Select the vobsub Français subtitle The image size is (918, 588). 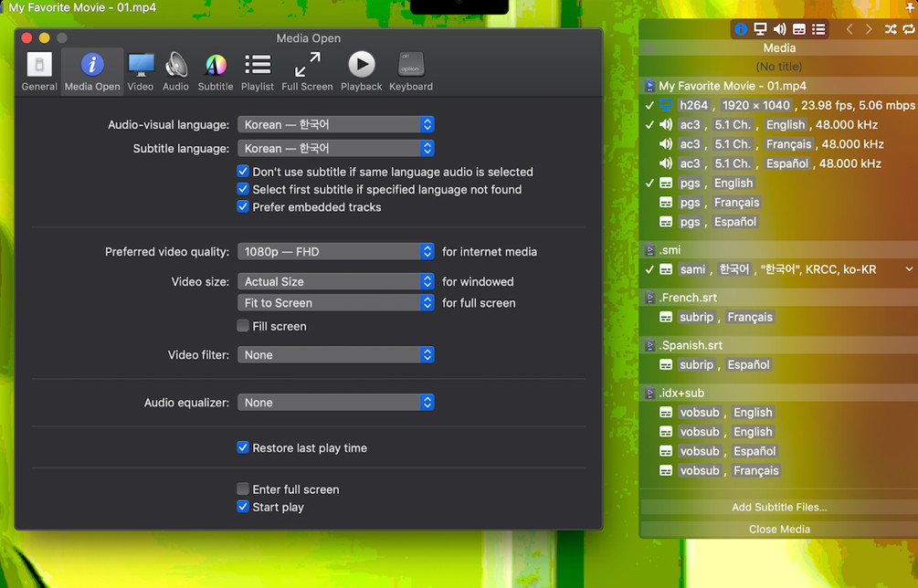778,470
